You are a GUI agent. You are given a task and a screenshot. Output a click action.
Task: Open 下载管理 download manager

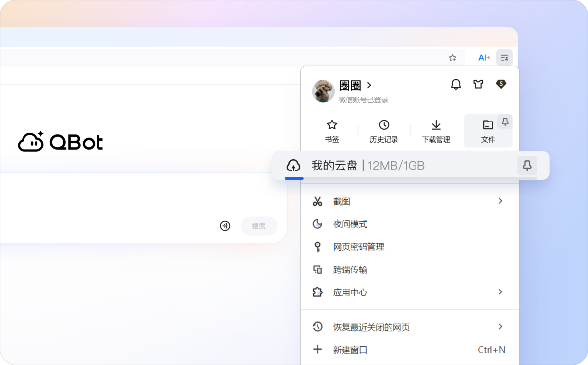[x=436, y=131]
